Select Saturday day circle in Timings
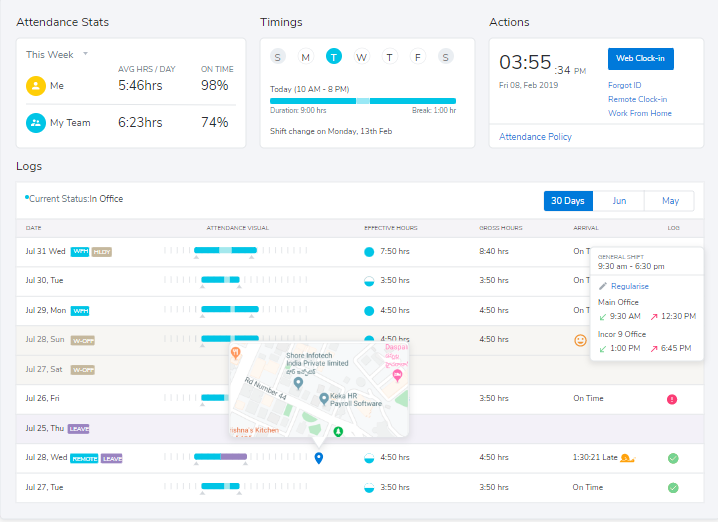 [x=446, y=57]
